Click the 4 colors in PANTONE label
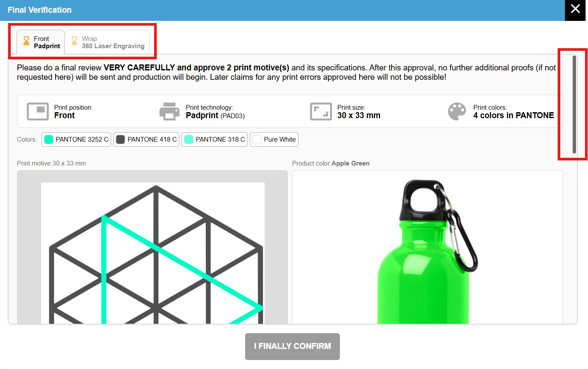588x369 pixels. pos(514,116)
